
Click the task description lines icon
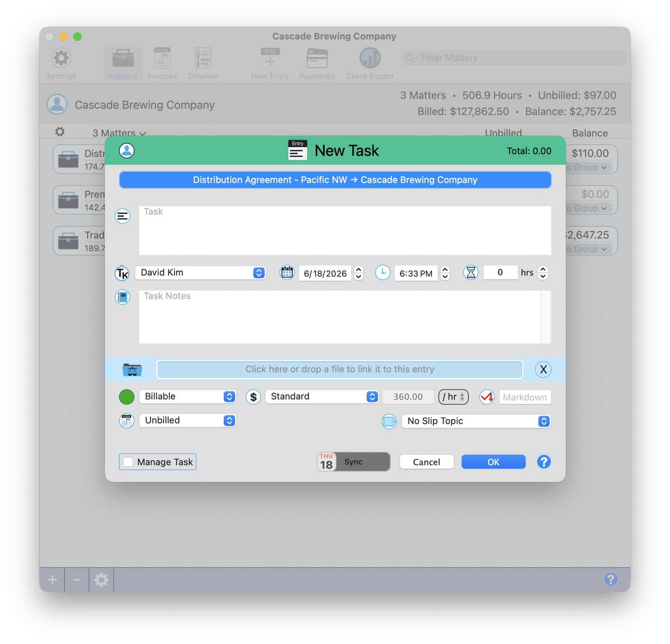(123, 216)
